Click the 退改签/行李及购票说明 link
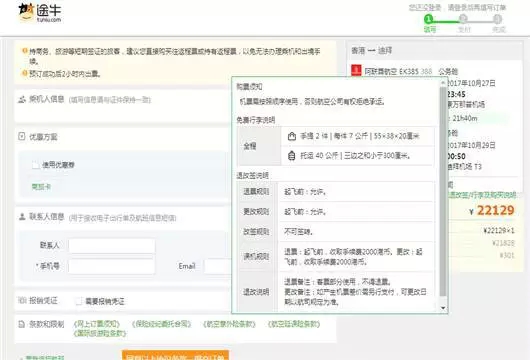Screen dimensions: 530x360 point(483,195)
